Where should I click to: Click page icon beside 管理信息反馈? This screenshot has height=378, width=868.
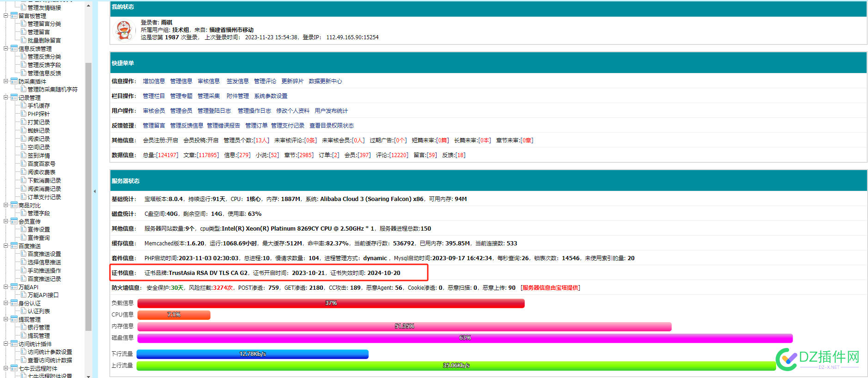tap(24, 73)
